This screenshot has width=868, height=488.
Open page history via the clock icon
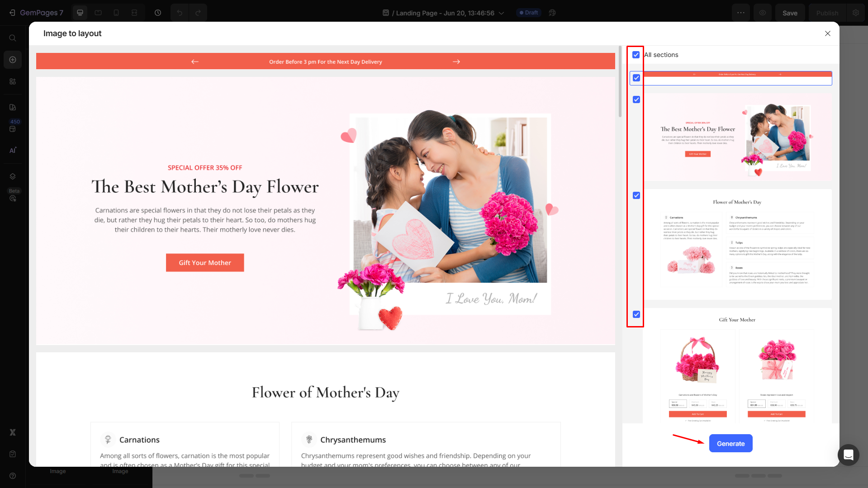[158, 12]
